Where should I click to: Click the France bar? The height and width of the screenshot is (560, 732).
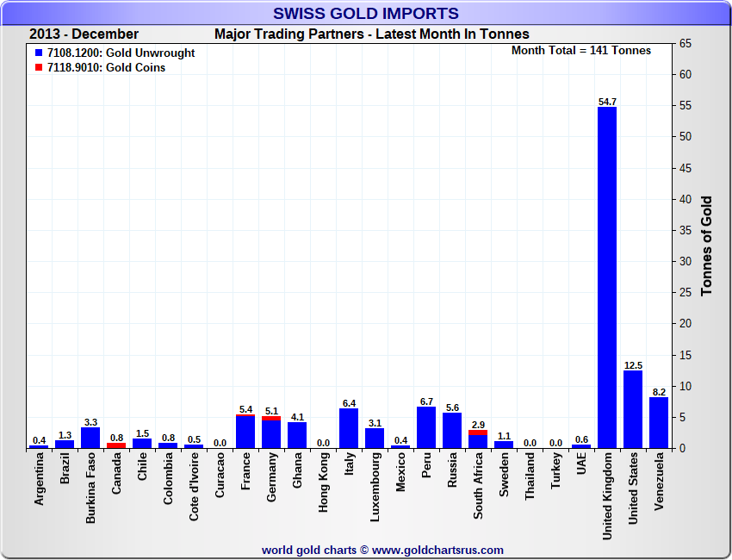pos(245,432)
